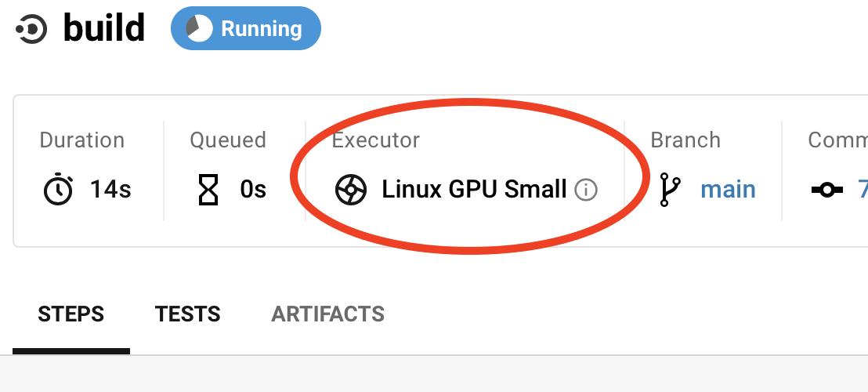Screen dimensions: 868x392
Task: Click the hourglass Queued icon
Action: click(x=208, y=190)
